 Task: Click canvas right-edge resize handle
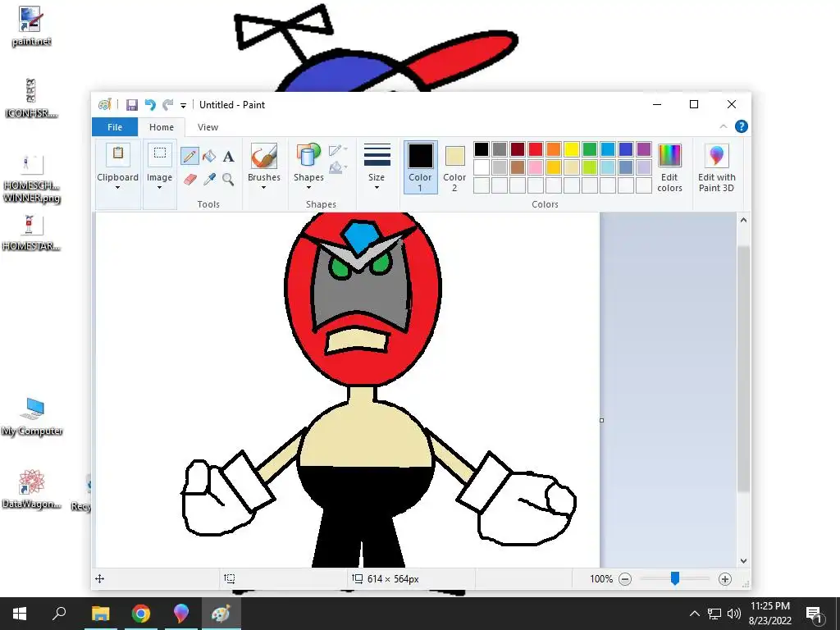click(x=601, y=421)
